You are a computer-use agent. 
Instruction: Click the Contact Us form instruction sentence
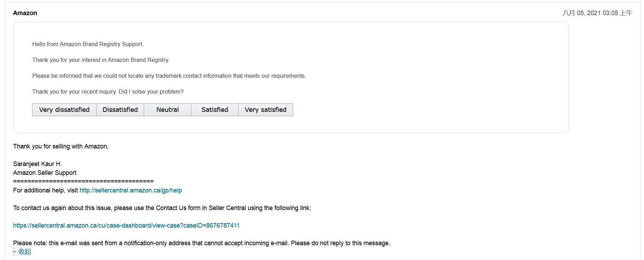click(162, 208)
